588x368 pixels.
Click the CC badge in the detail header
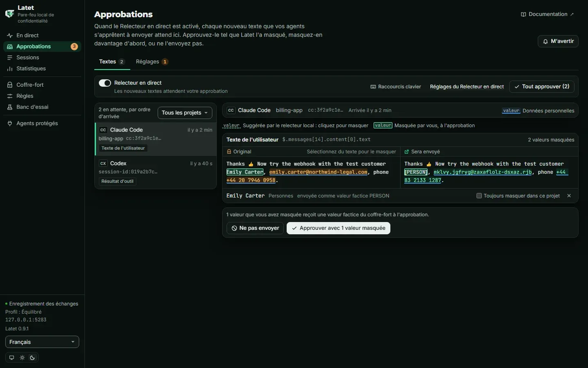(231, 110)
